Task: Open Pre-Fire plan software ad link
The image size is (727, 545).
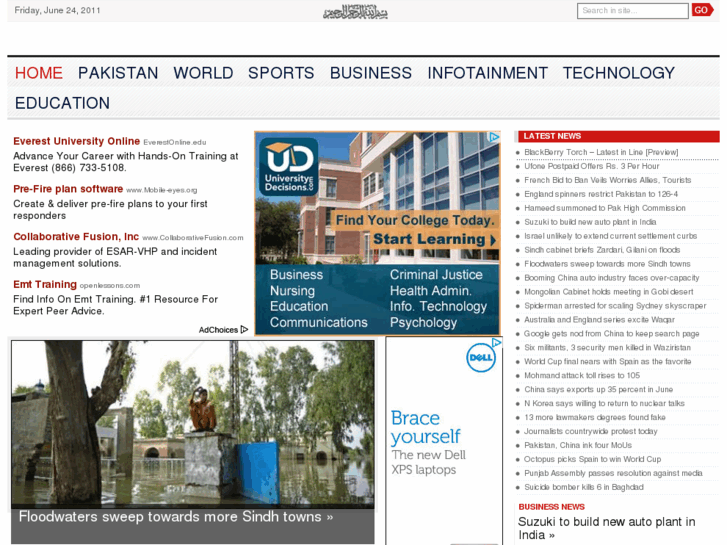Action: pos(68,189)
